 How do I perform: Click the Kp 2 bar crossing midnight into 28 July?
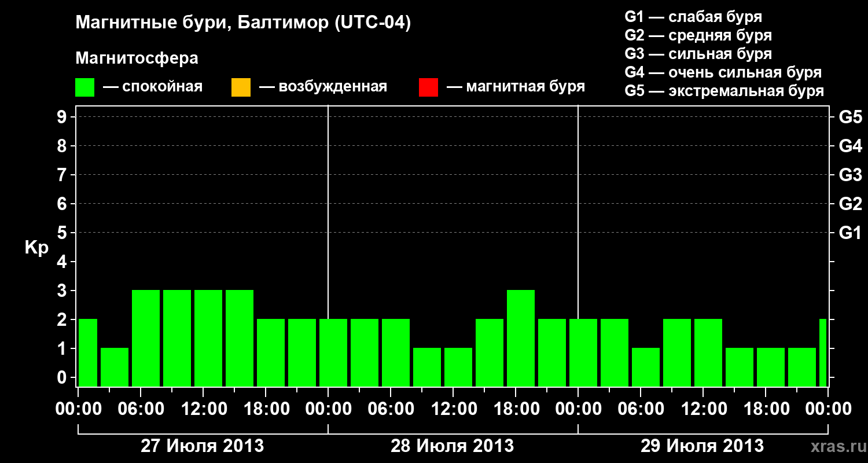point(333,352)
